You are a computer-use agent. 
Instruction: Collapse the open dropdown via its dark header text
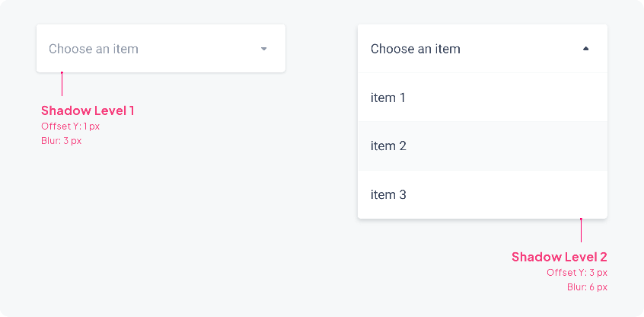click(416, 49)
